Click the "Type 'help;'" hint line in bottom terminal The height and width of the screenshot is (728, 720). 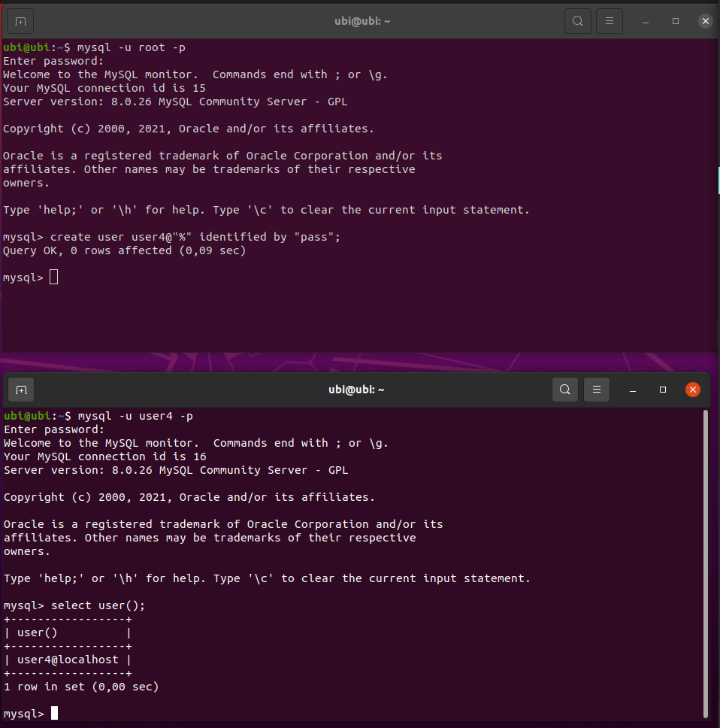[x=267, y=579]
